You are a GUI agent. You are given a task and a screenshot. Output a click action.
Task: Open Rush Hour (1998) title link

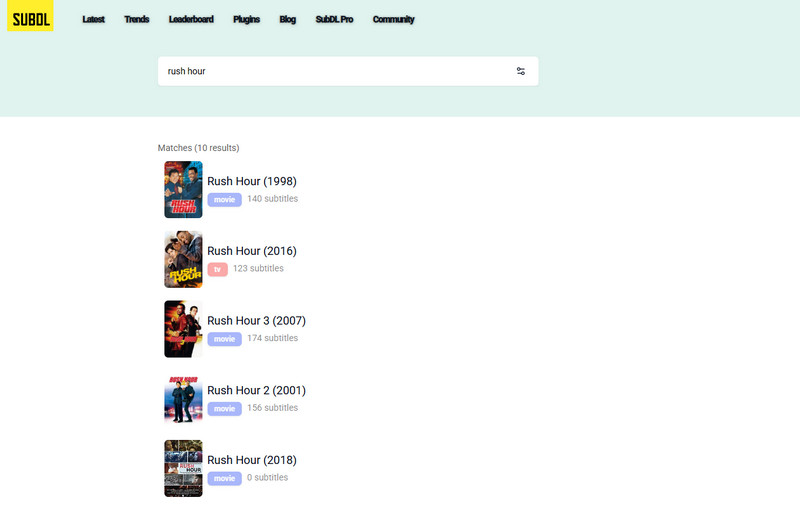coord(252,181)
